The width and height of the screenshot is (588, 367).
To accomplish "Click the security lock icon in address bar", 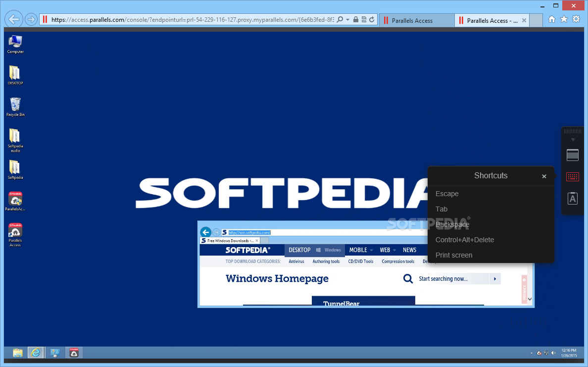I will click(355, 19).
